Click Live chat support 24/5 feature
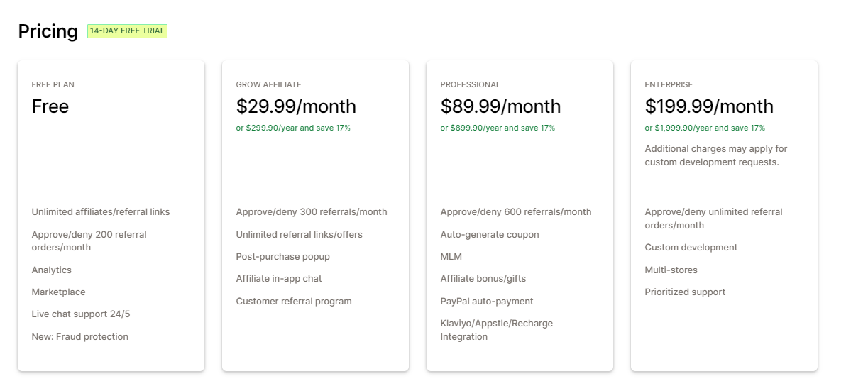 [80, 314]
